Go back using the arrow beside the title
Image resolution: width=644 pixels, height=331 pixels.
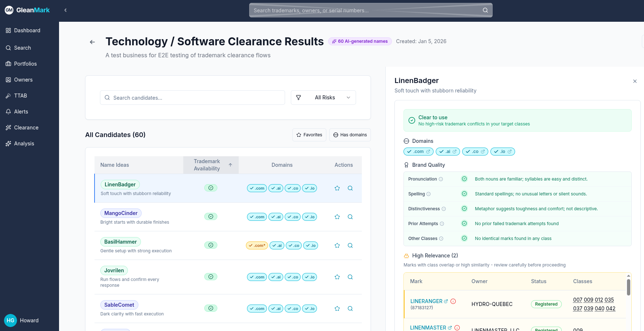pyautogui.click(x=92, y=42)
